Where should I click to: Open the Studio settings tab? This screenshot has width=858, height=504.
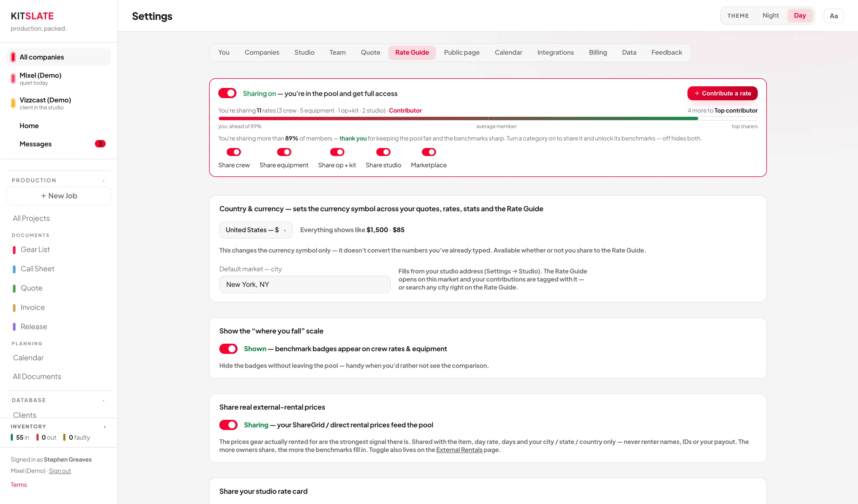tap(304, 53)
